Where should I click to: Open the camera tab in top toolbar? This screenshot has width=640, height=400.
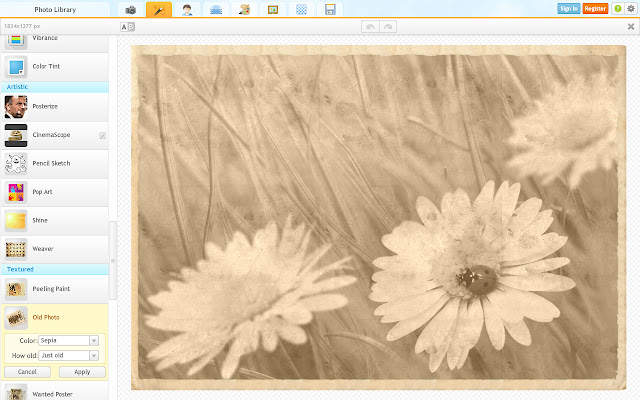pos(130,9)
